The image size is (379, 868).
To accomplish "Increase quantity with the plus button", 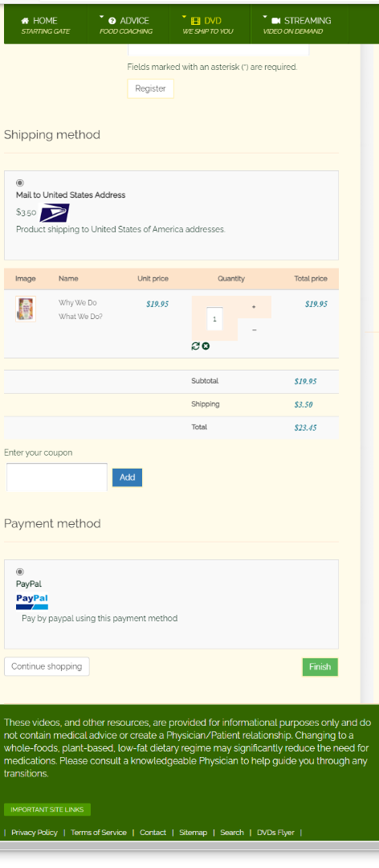I will click(x=254, y=307).
